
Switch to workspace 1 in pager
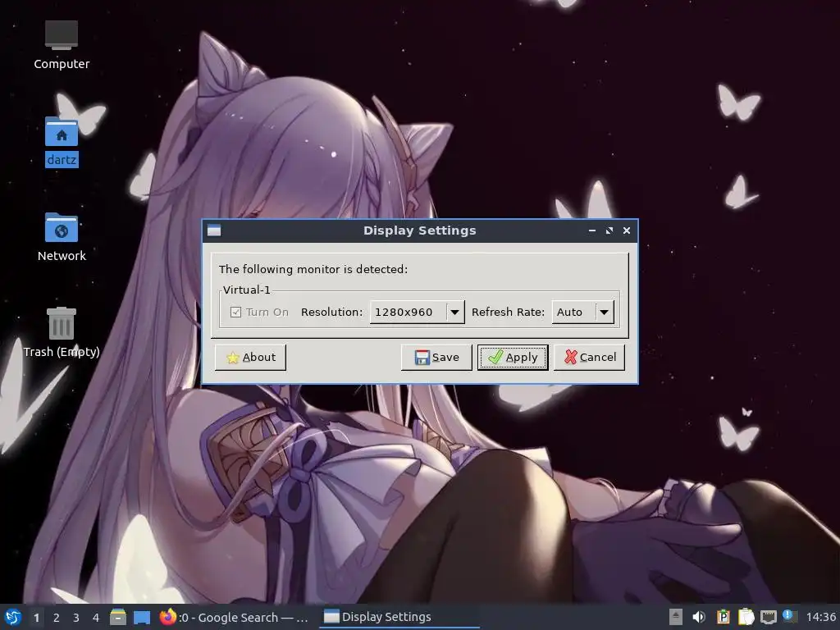click(36, 618)
